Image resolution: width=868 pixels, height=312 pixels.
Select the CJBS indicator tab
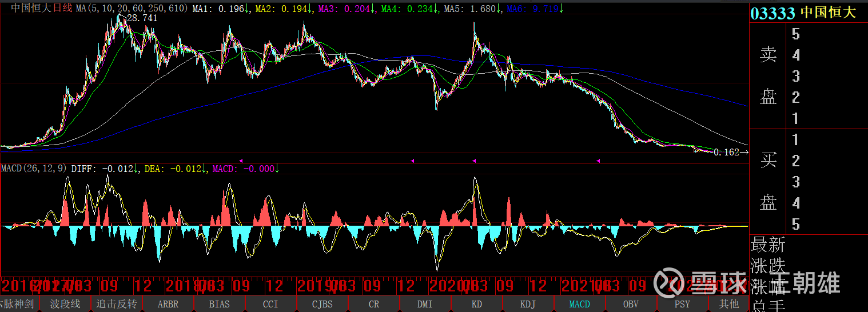pyautogui.click(x=322, y=304)
